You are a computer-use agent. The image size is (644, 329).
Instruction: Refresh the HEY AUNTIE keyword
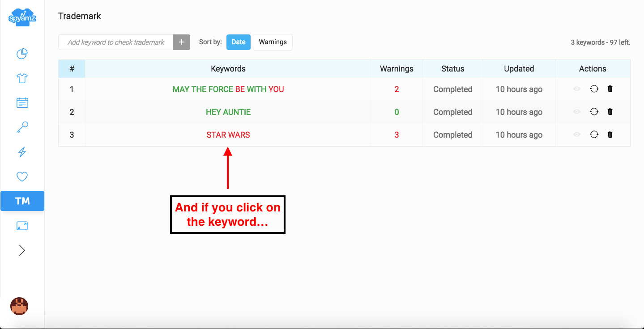pyautogui.click(x=594, y=112)
